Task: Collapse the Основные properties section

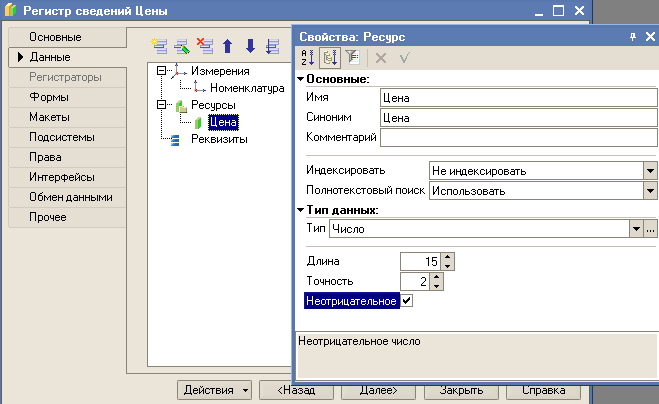Action: (x=301, y=79)
